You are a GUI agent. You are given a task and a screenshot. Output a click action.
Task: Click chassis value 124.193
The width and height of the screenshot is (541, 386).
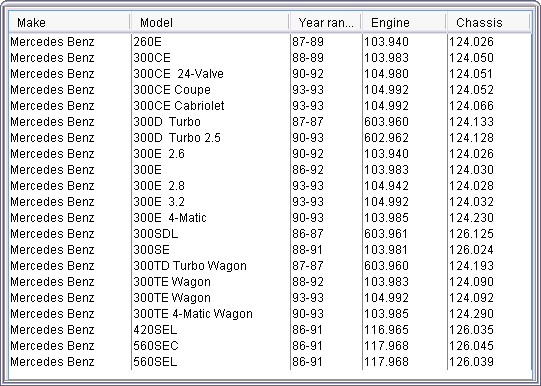click(471, 266)
